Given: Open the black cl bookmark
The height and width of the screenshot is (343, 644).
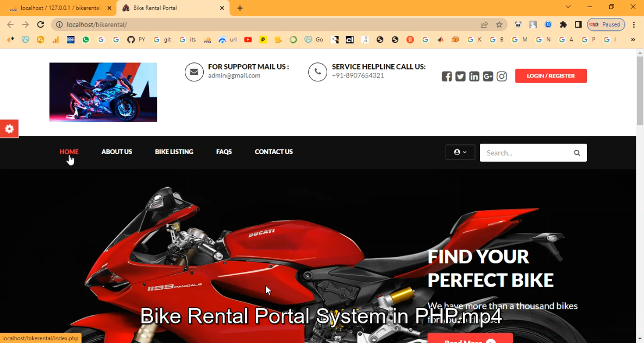Looking at the screenshot, I should pos(349,40).
